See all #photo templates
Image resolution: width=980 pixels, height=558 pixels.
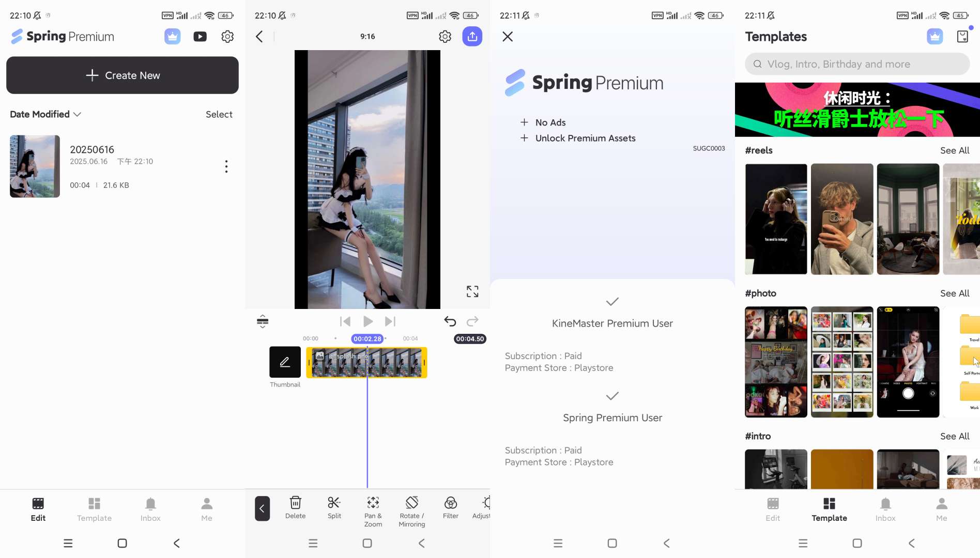point(955,293)
